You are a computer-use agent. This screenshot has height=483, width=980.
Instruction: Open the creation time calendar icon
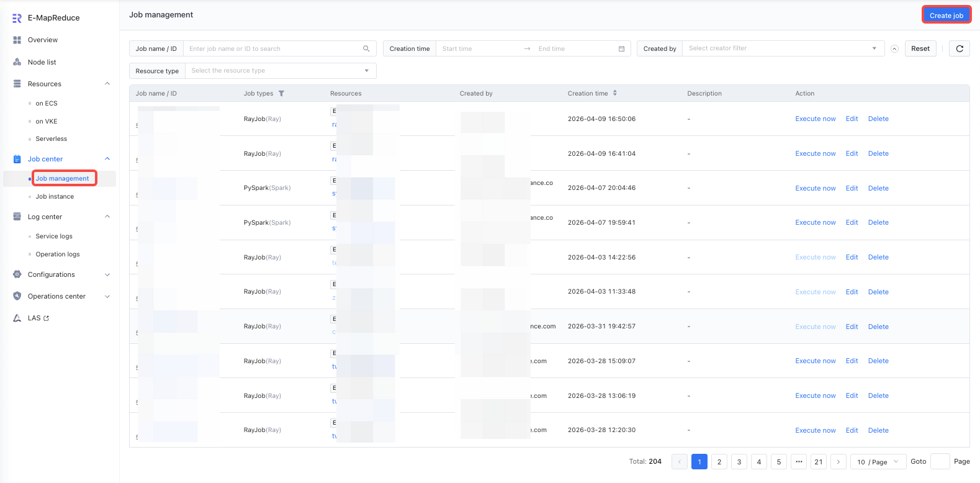pos(621,48)
